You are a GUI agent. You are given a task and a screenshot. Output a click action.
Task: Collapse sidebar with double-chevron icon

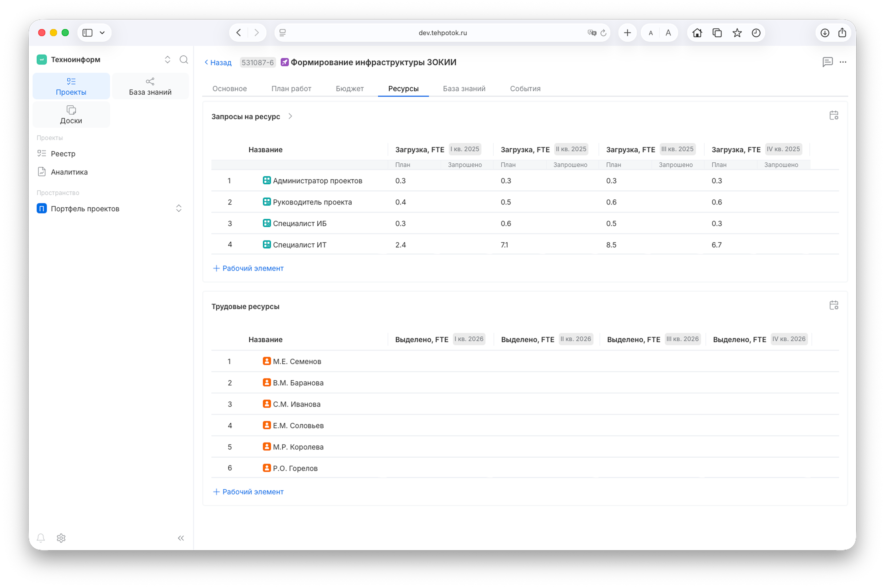[181, 538]
